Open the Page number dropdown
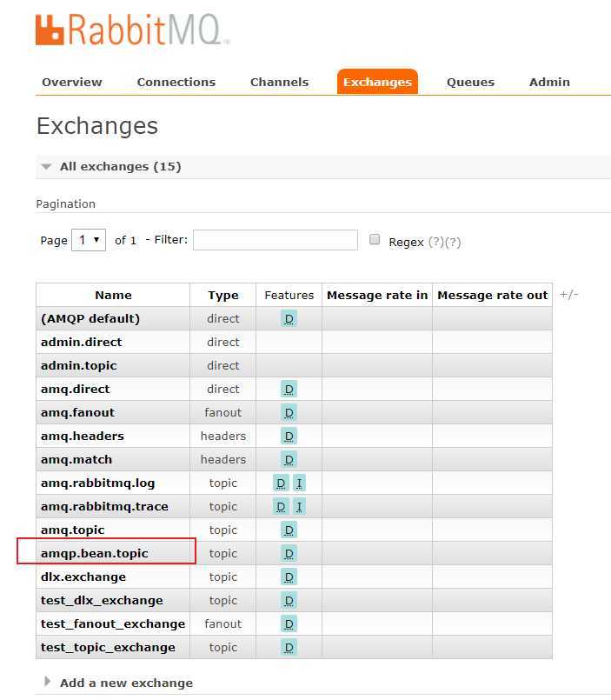The height and width of the screenshot is (700, 611). pyautogui.click(x=89, y=240)
